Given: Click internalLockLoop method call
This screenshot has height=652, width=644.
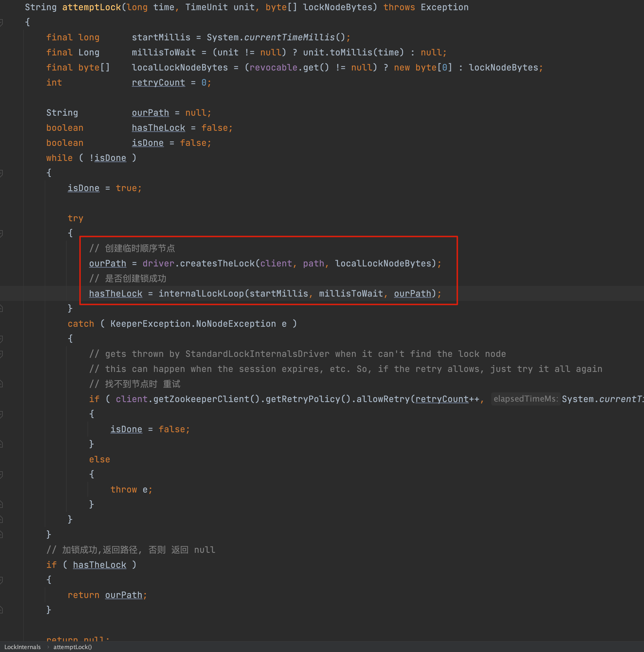Looking at the screenshot, I should (201, 294).
